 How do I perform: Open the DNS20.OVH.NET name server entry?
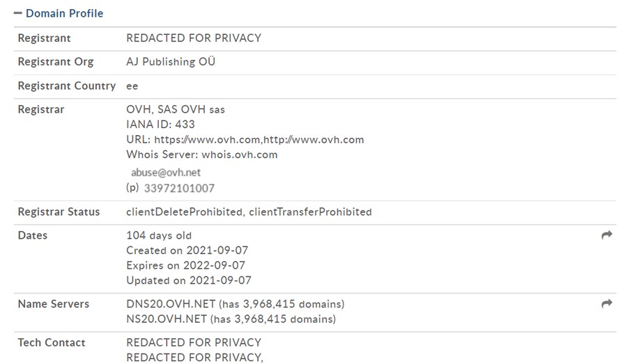(x=171, y=304)
